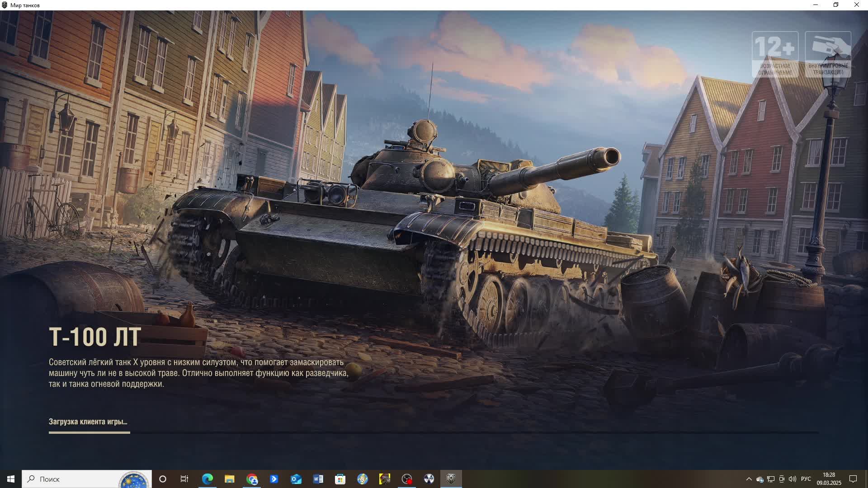Screen dimensions: 868x488
Task: Click the clock showing 18:28
Action: tap(829, 479)
